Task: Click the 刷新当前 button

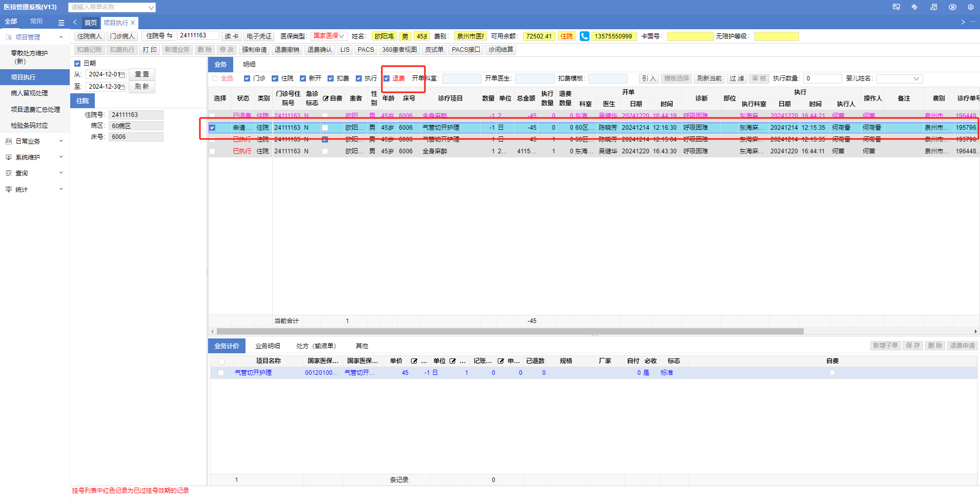Action: point(709,78)
